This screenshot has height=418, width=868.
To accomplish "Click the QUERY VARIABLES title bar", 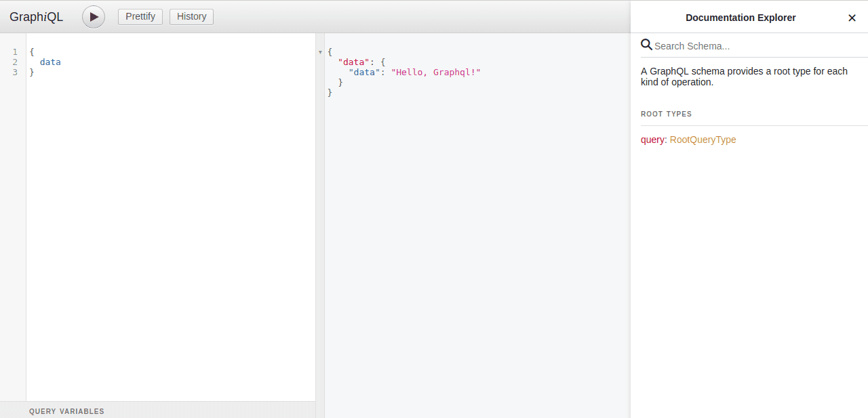I will point(66,411).
